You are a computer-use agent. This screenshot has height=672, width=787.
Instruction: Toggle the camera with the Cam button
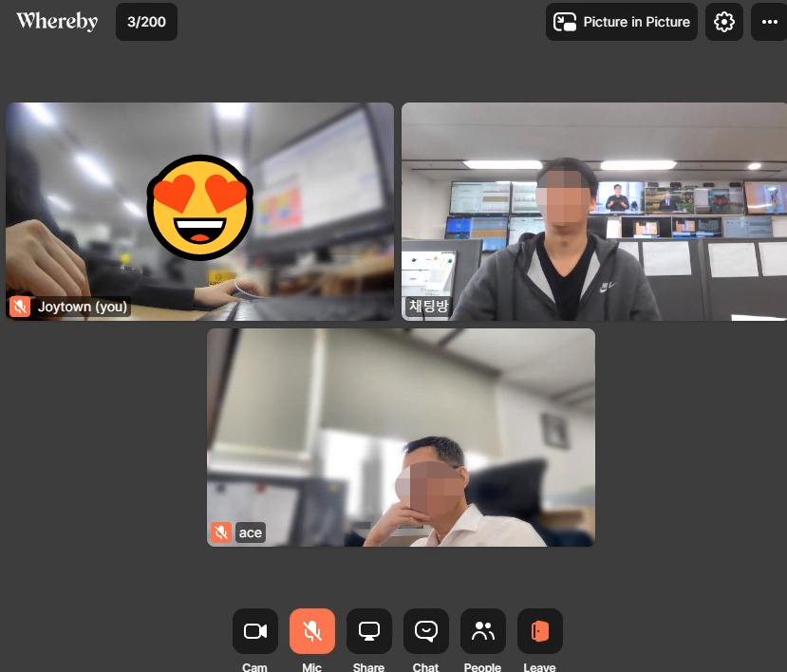coord(254,631)
